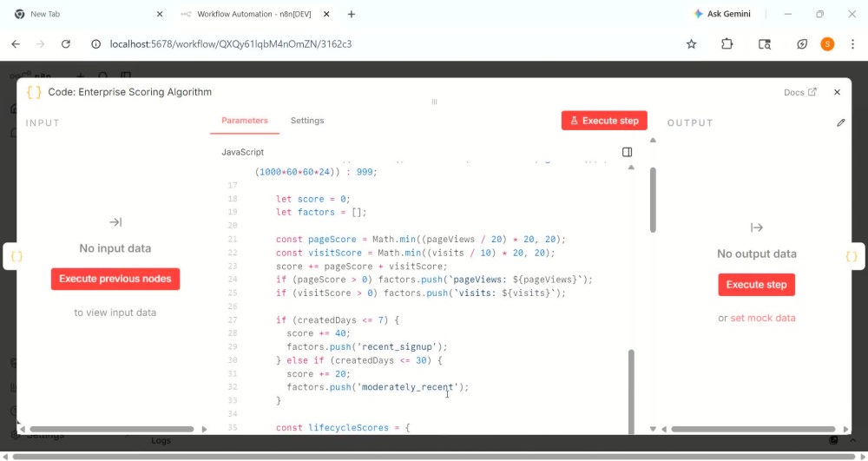
Task: Click the address bar URL
Action: click(x=230, y=44)
